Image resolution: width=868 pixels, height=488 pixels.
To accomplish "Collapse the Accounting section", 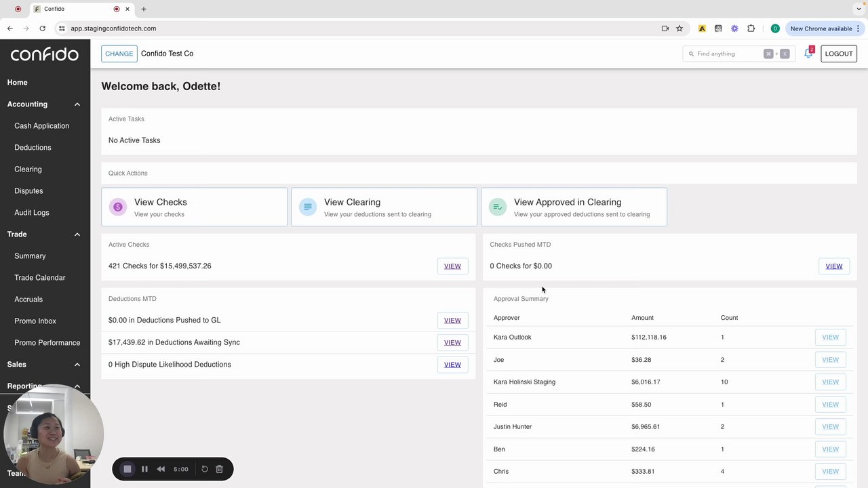I will click(x=77, y=104).
